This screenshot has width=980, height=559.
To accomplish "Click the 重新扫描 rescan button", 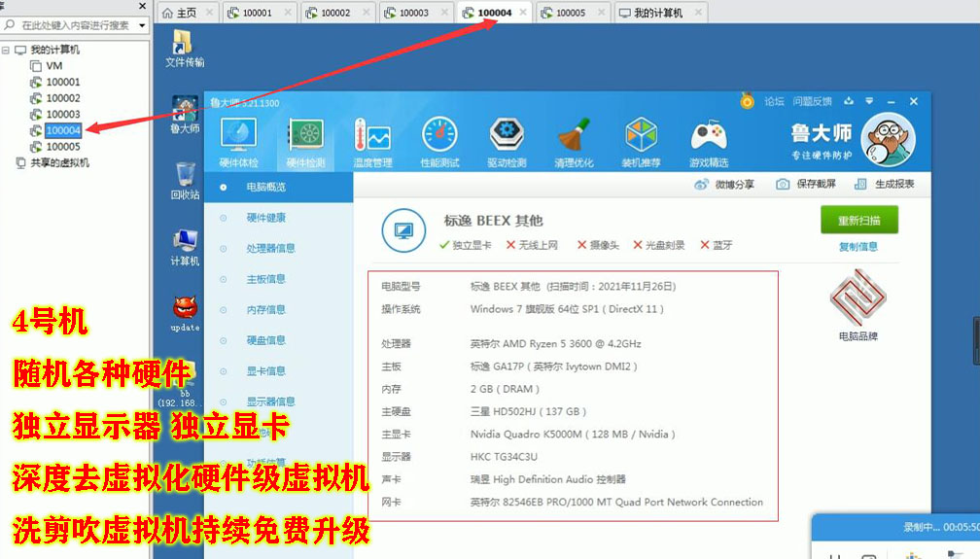I will [859, 220].
